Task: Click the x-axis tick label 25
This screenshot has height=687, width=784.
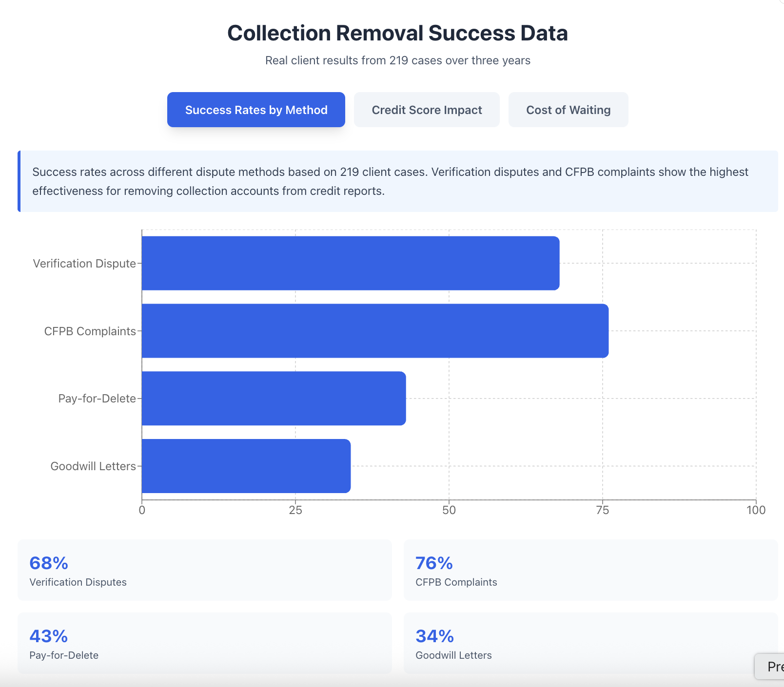Action: coord(295,510)
